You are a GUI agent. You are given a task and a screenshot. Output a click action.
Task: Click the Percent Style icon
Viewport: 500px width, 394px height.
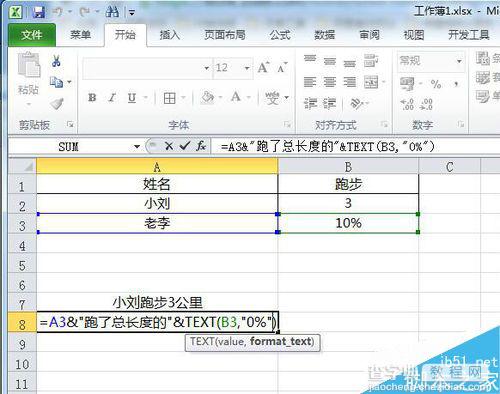(x=436, y=84)
